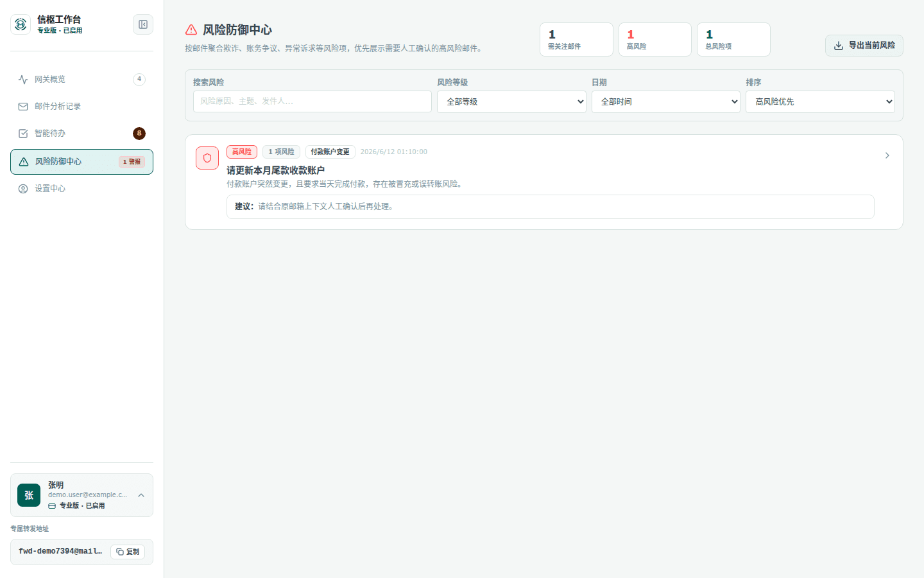Click the user circle icon beside 设置中心
924x578 pixels.
point(23,189)
